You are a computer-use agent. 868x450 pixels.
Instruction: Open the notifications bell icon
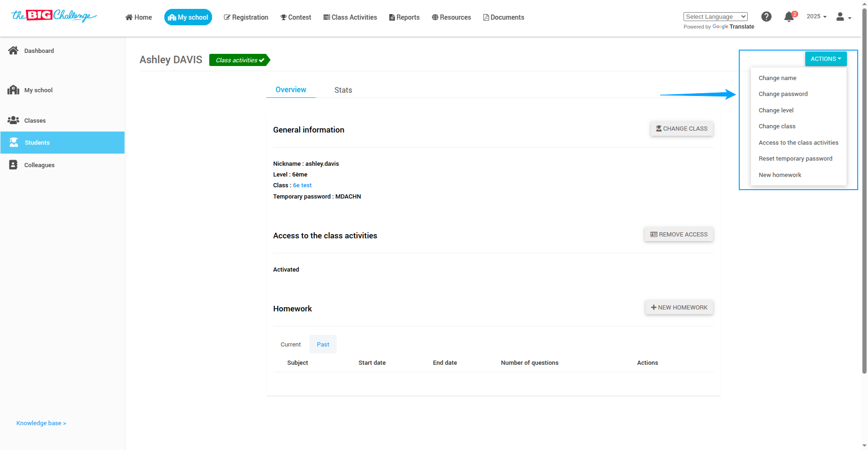point(789,17)
